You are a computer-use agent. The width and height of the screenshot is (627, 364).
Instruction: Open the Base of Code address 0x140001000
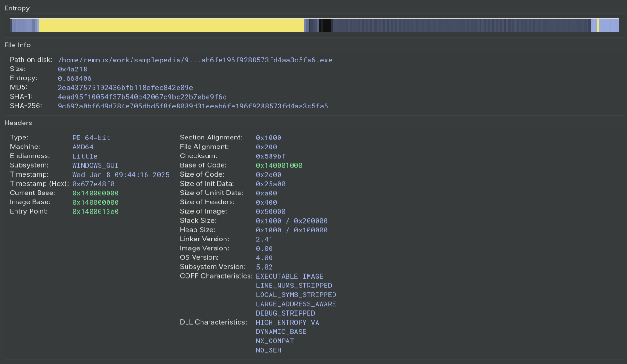point(279,165)
